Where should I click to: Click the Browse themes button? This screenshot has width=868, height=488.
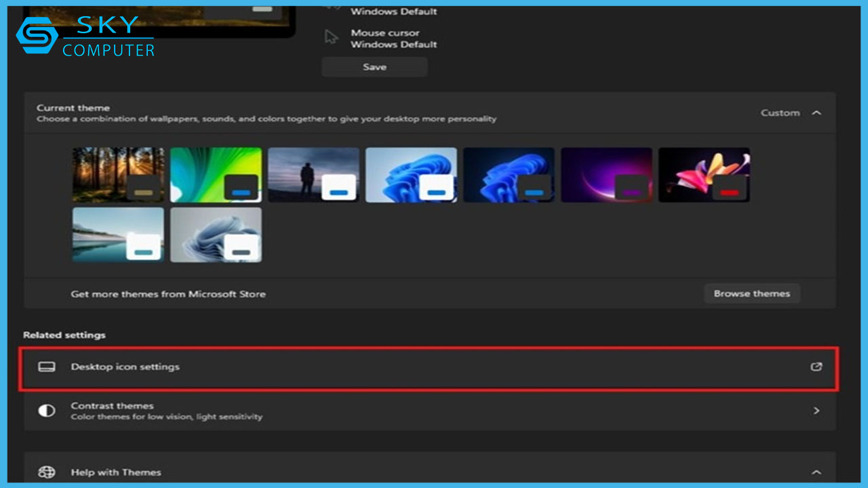751,293
